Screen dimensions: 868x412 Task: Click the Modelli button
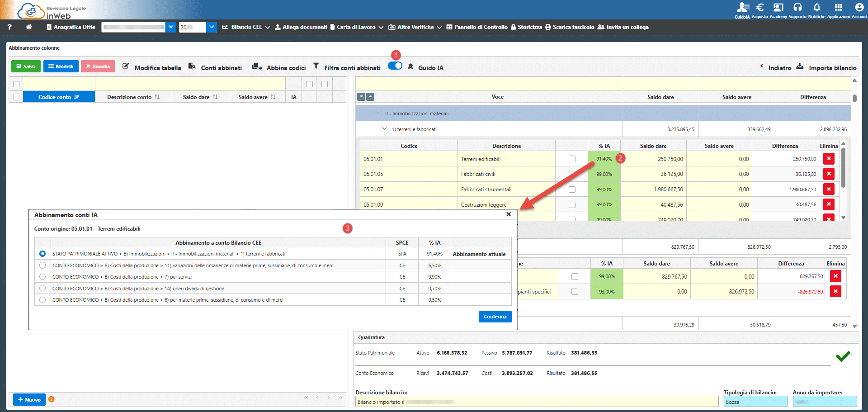pyautogui.click(x=61, y=66)
